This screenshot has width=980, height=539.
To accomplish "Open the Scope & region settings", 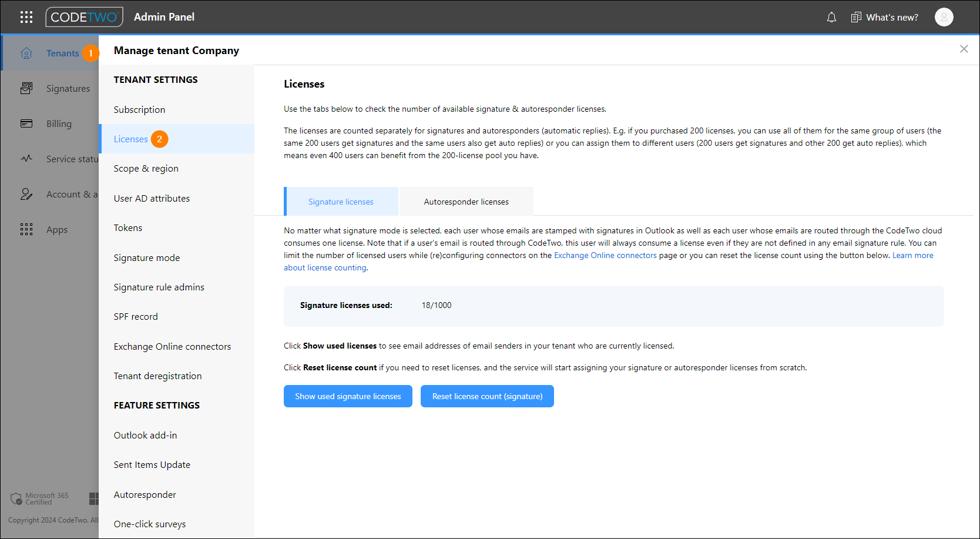I will (146, 168).
